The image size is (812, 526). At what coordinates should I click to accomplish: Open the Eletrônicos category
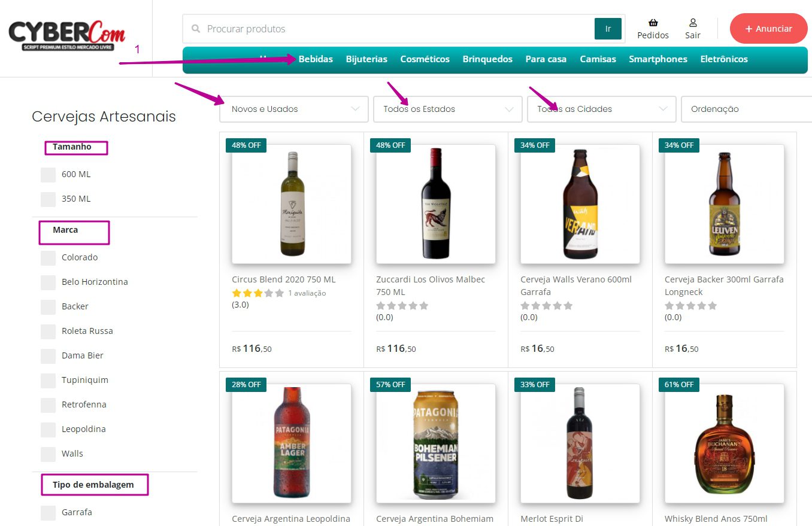coord(724,59)
